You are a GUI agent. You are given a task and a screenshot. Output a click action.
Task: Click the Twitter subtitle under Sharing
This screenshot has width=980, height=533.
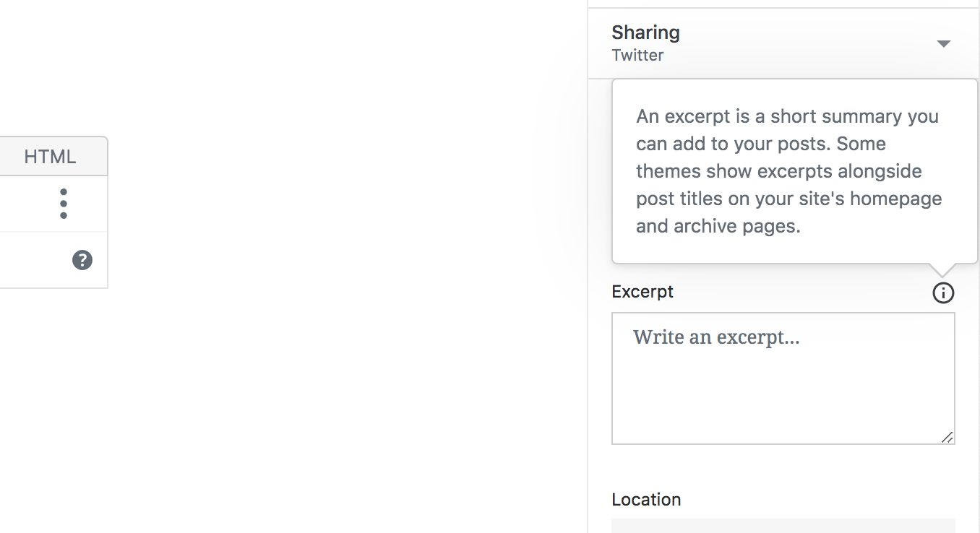pyautogui.click(x=637, y=56)
